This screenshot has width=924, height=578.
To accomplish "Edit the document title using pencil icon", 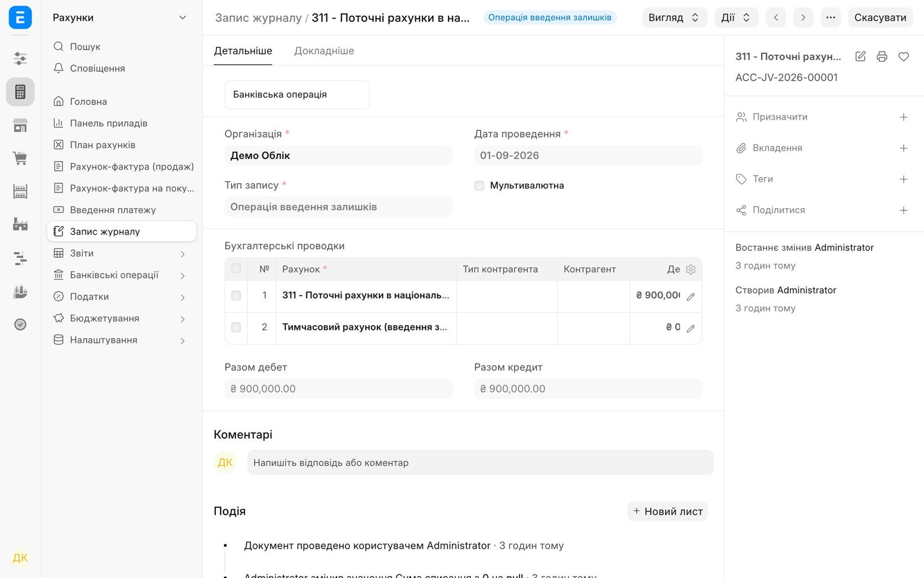I will click(860, 56).
